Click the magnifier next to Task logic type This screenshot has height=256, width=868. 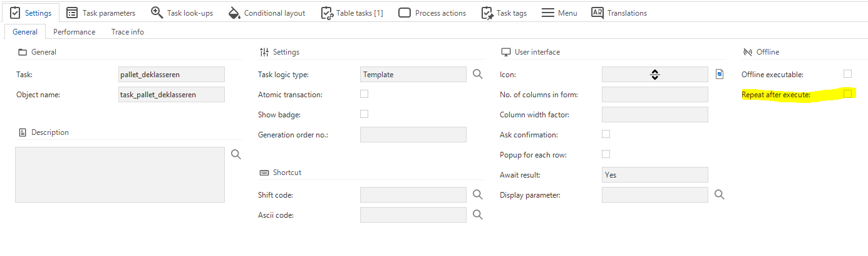[478, 74]
